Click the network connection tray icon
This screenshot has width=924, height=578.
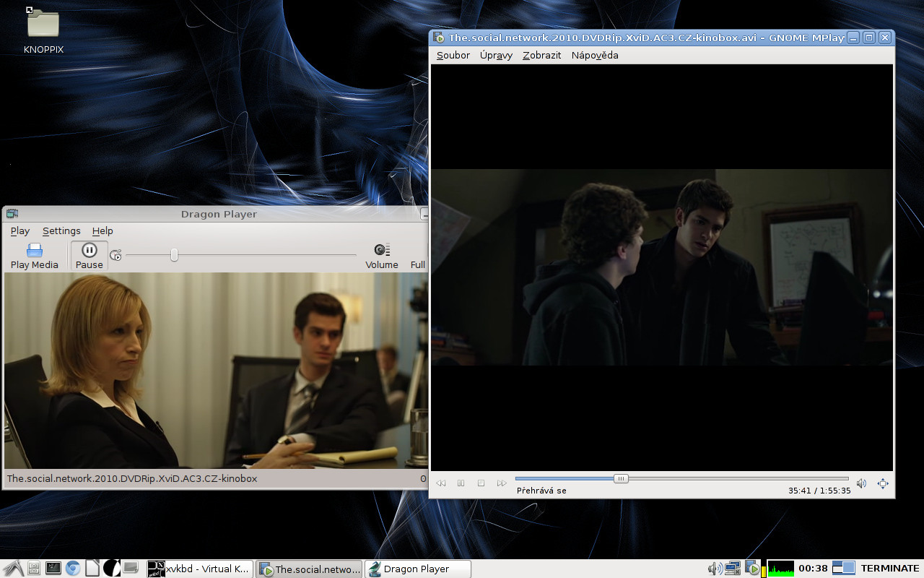click(733, 569)
